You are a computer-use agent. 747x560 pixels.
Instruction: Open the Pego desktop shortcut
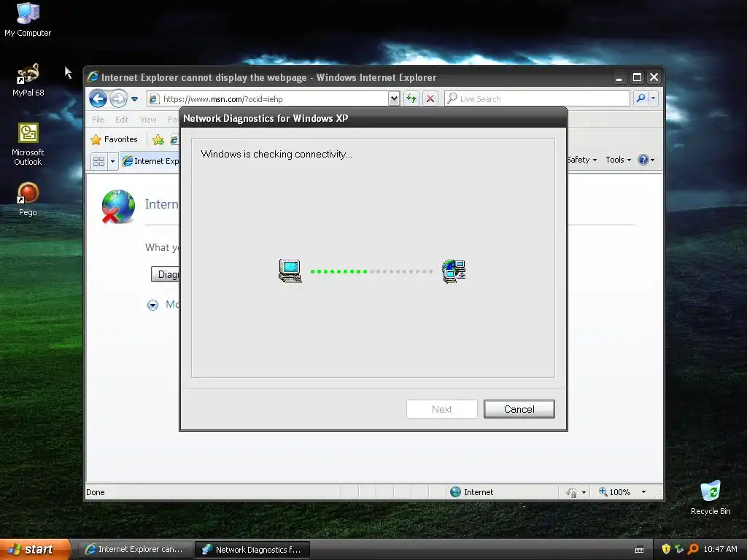[x=28, y=199]
